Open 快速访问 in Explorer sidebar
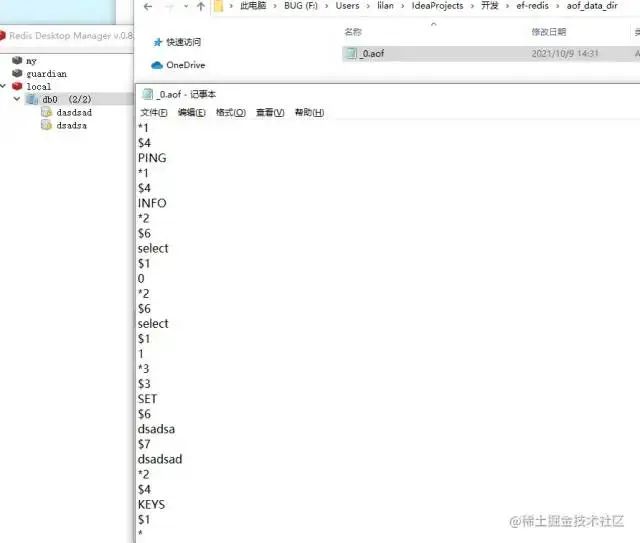640x543 pixels. [x=183, y=42]
